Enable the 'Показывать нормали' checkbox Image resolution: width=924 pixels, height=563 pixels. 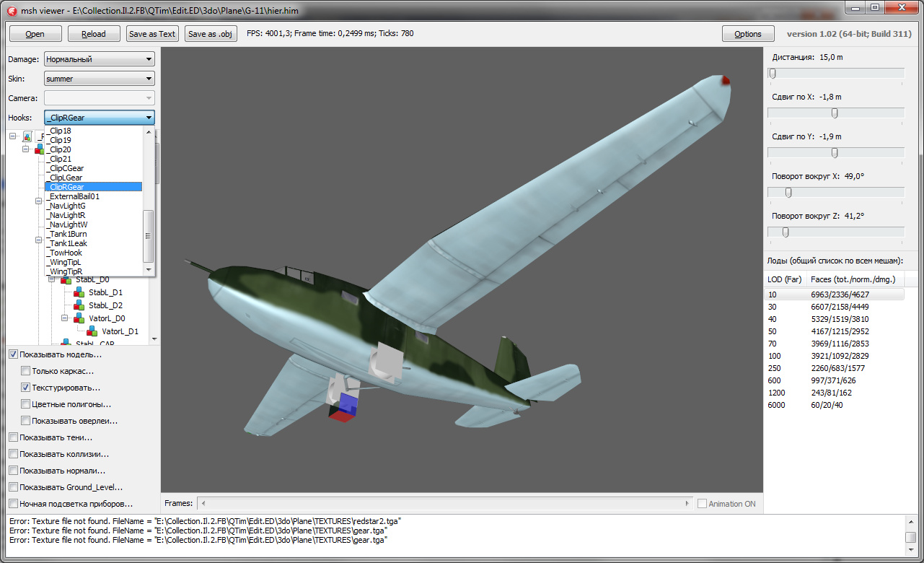point(14,471)
